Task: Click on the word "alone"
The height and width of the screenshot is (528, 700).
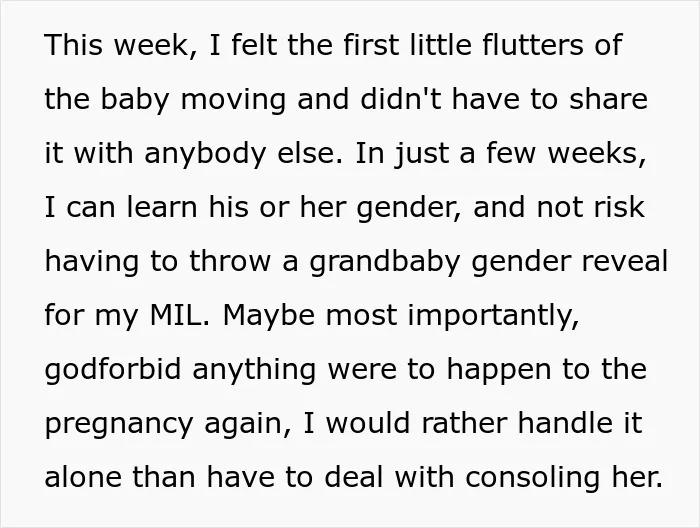Action: pos(83,477)
